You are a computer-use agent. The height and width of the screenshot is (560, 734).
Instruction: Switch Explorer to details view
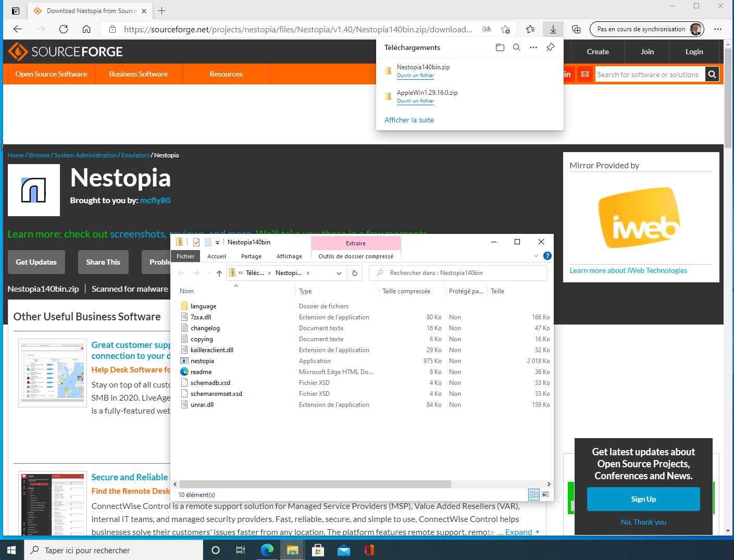tap(534, 494)
